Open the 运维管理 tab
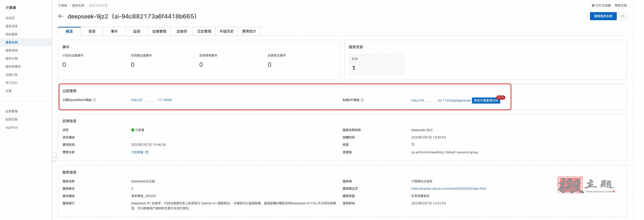This screenshot has height=220, width=644. tap(159, 31)
